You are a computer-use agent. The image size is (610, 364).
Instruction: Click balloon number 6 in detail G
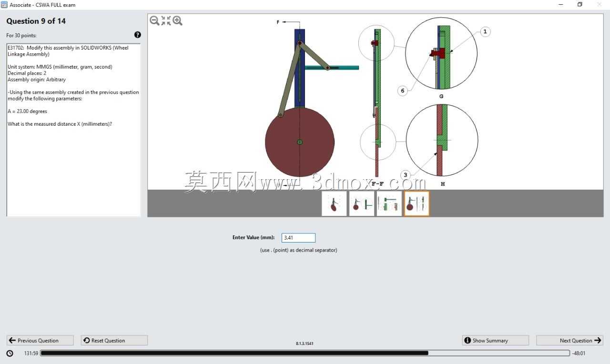(x=403, y=91)
